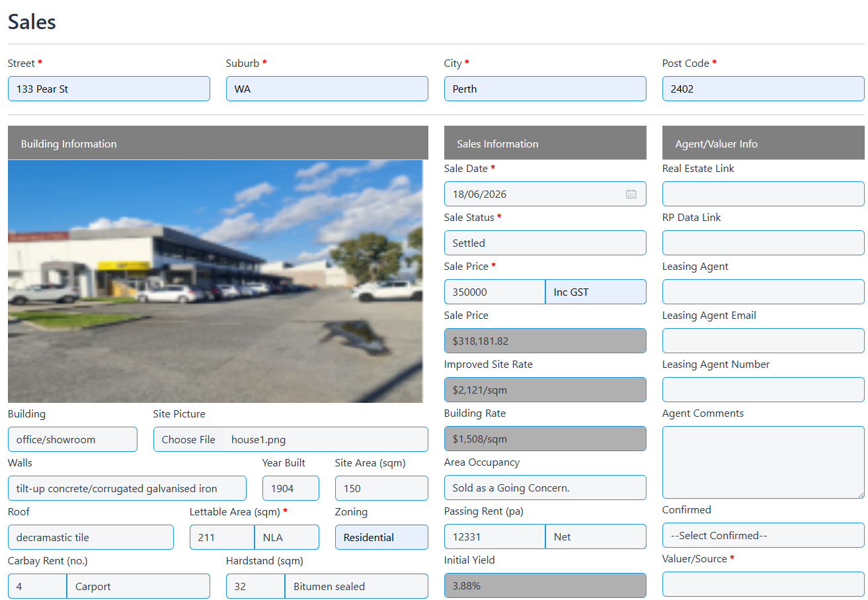Open the Select Confirmed dropdown
This screenshot has width=868, height=600.
coord(764,535)
